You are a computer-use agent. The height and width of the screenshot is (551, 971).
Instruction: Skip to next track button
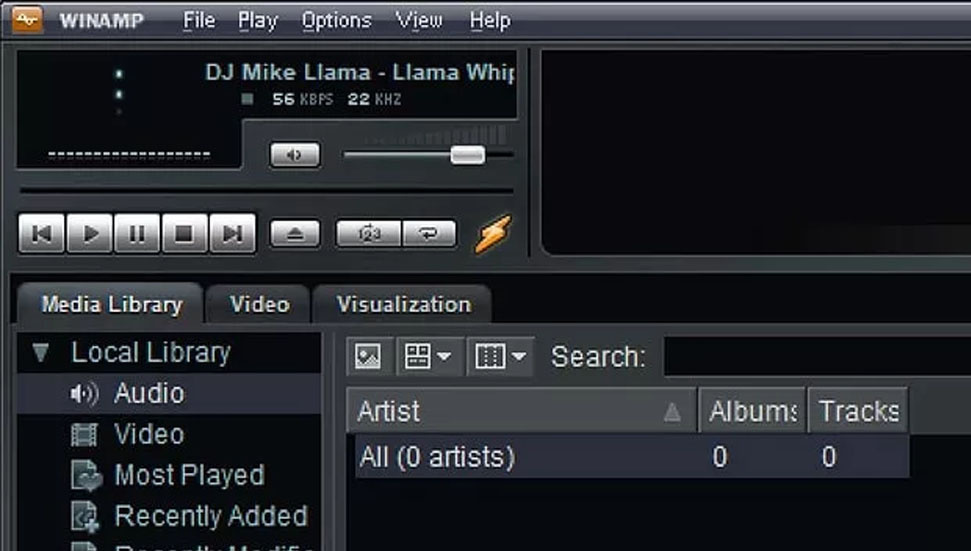[232, 234]
